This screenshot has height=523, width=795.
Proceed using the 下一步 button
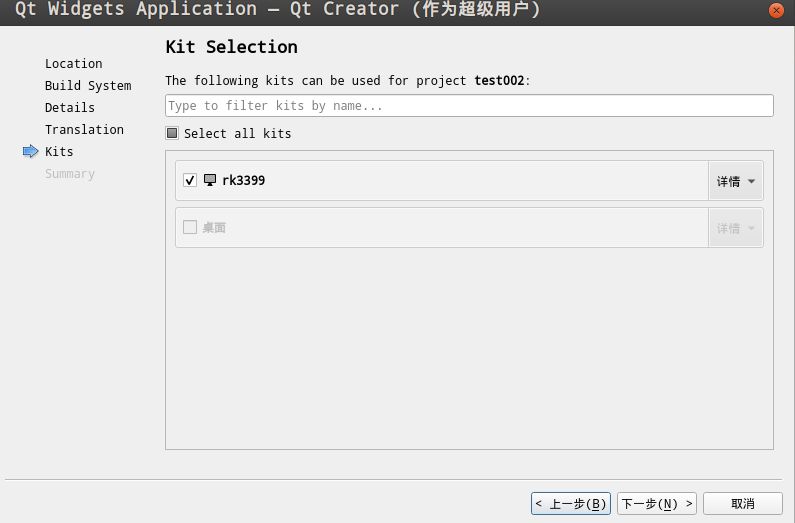click(656, 503)
